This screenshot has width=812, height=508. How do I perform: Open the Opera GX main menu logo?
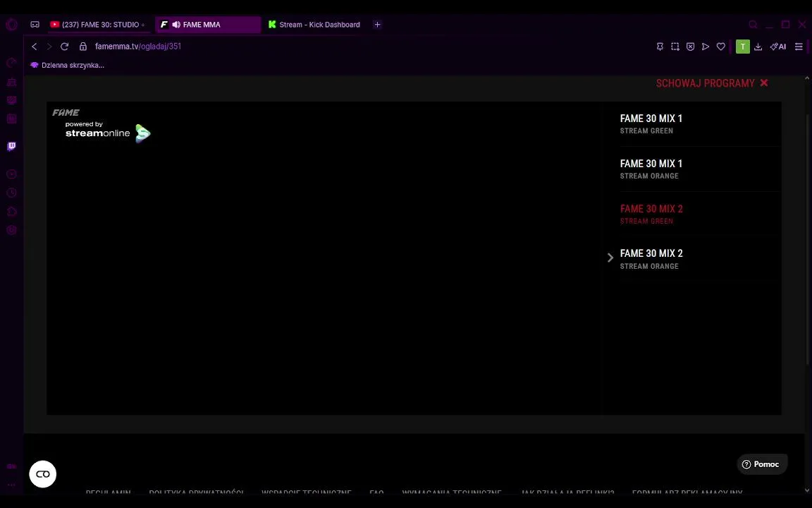pyautogui.click(x=11, y=25)
